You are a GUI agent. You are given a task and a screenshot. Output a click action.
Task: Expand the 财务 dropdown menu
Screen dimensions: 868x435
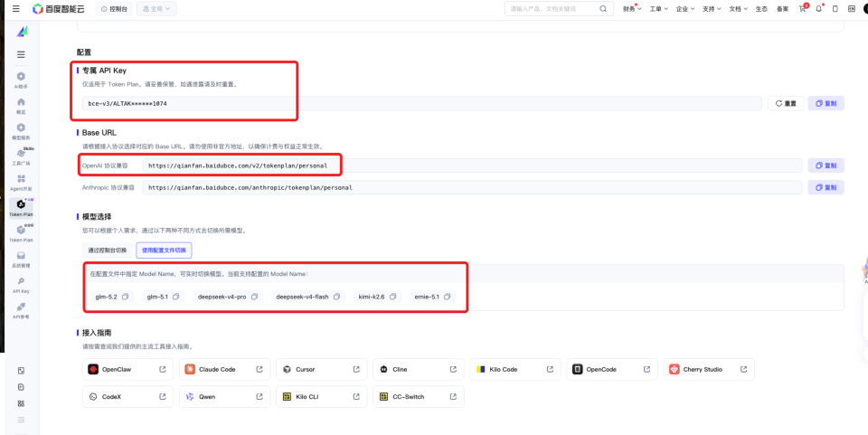click(x=632, y=9)
